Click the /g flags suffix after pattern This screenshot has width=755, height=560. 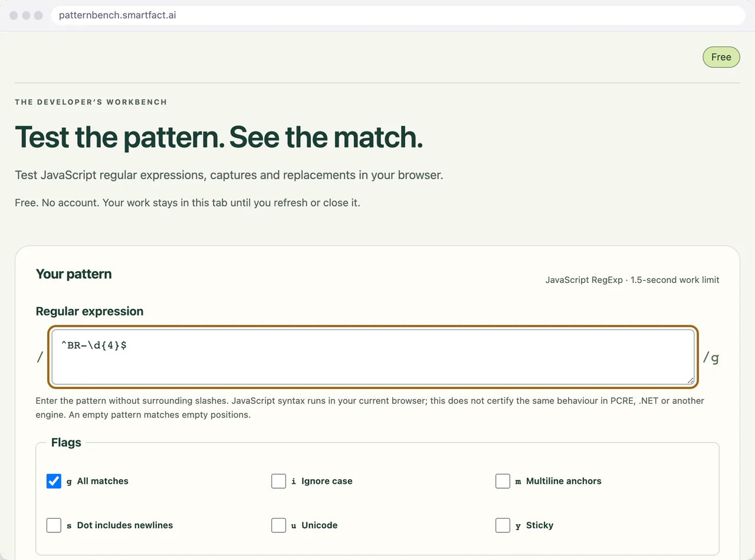click(x=711, y=357)
